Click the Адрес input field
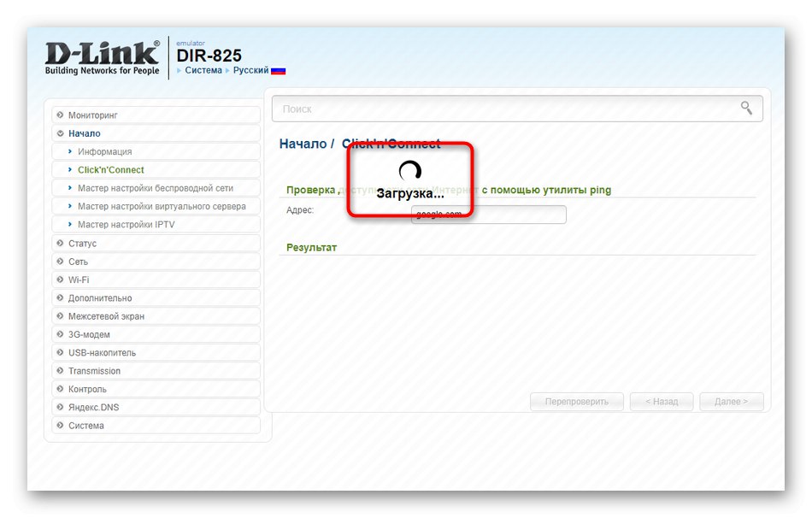 tap(488, 215)
